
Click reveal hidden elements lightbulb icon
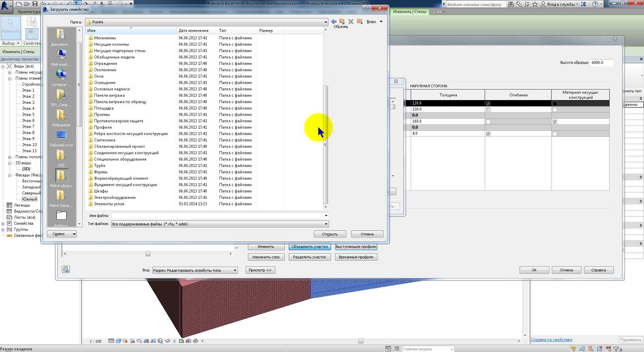174,341
